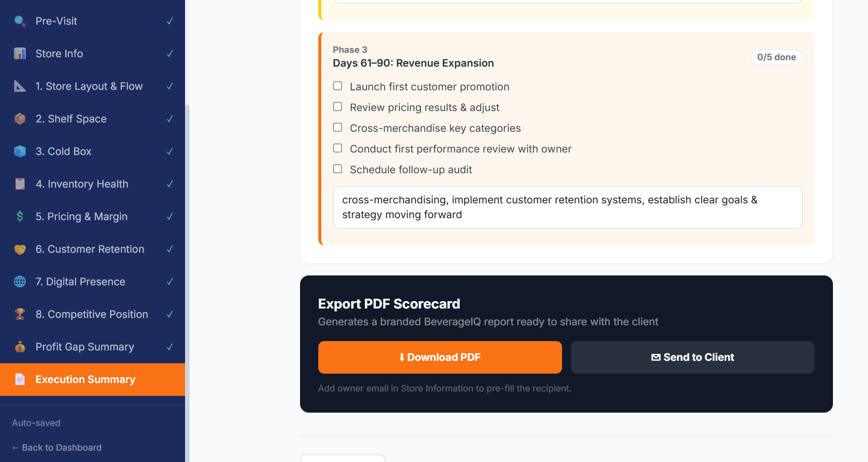Select the Store Layout & Flow ruler icon
This screenshot has width=868, height=462.
20,86
